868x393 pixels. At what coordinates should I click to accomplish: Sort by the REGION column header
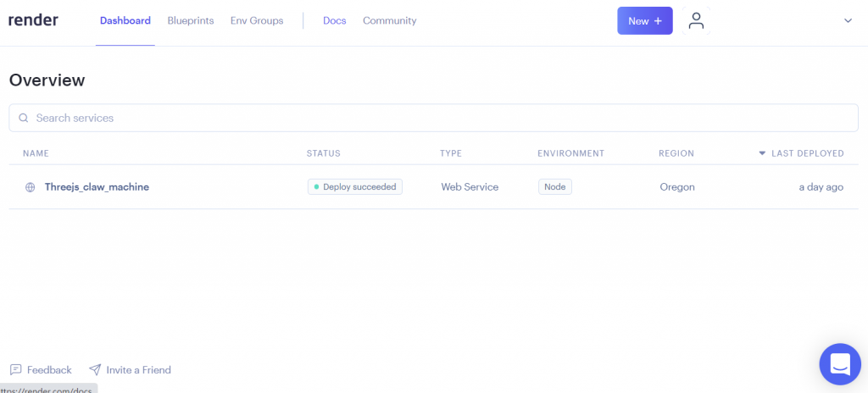[676, 153]
